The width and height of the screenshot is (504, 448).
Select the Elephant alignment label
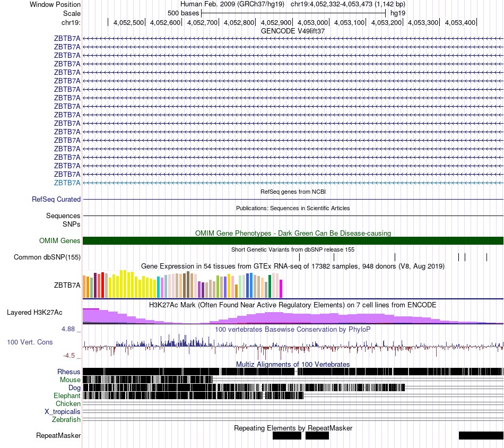click(x=67, y=396)
